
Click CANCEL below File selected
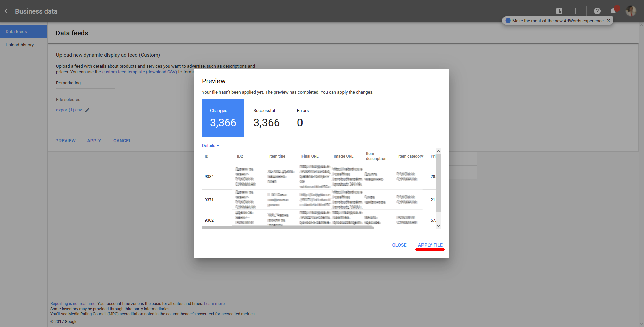pos(122,141)
